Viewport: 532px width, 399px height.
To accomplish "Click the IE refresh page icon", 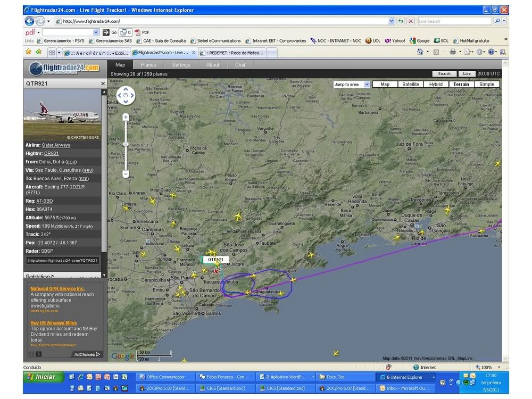I will [401, 21].
